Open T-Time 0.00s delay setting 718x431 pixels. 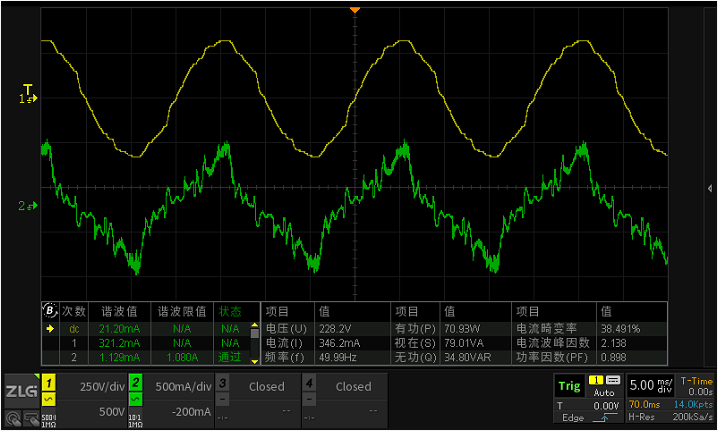696,386
